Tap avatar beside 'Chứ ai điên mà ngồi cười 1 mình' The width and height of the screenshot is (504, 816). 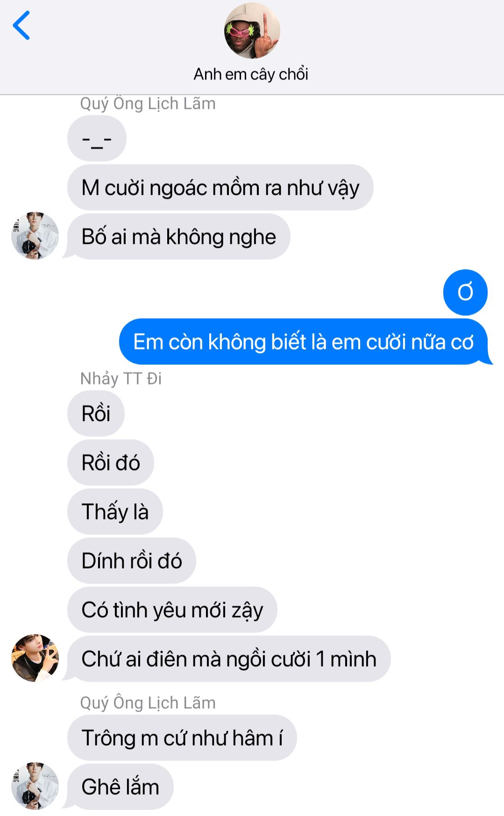[35, 658]
